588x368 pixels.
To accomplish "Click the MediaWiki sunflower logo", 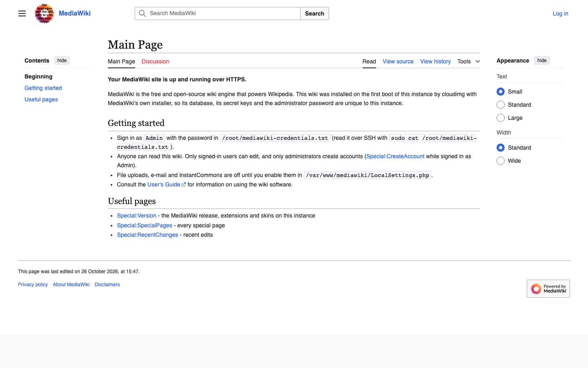I will (x=45, y=13).
